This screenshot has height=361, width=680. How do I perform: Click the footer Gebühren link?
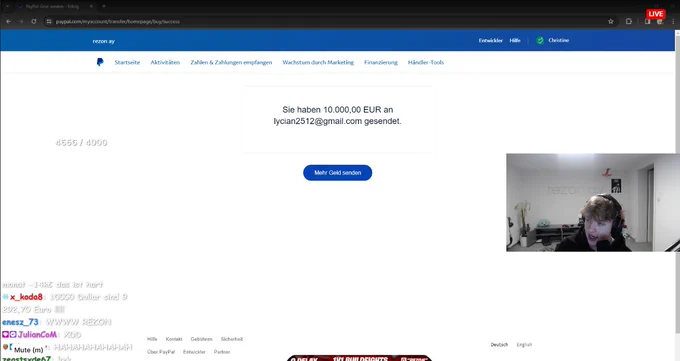pos(202,339)
